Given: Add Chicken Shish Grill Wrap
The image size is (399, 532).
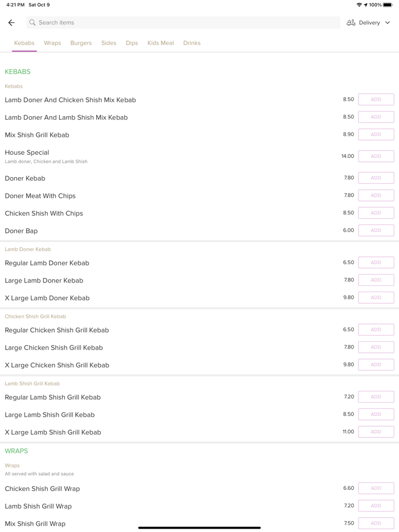Looking at the screenshot, I should click(x=376, y=488).
